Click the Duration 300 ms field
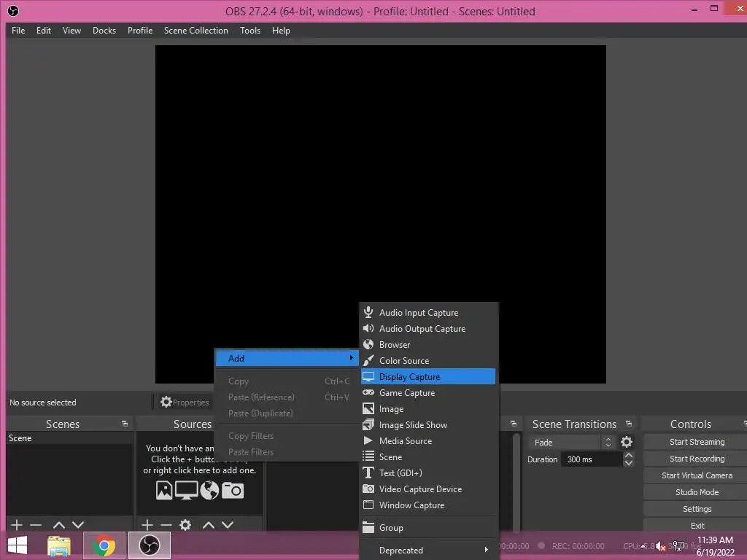The image size is (747, 560). click(592, 459)
